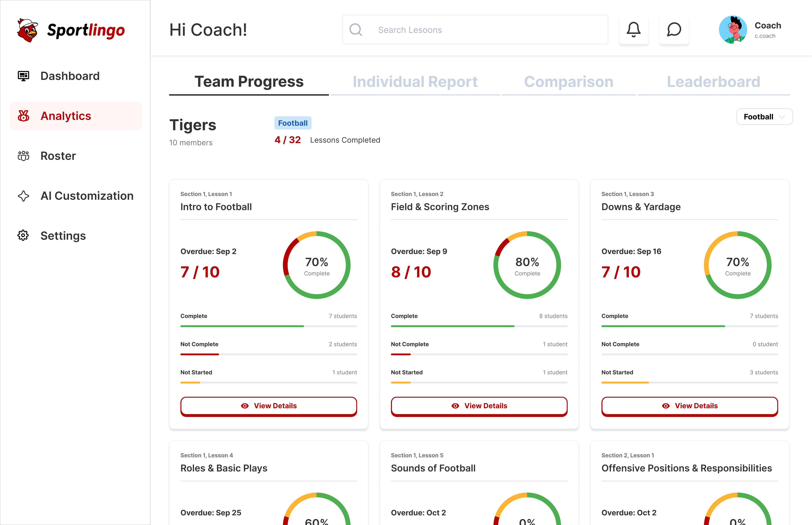The image size is (812, 525).
Task: Click the Analytics medal icon
Action: point(24,116)
